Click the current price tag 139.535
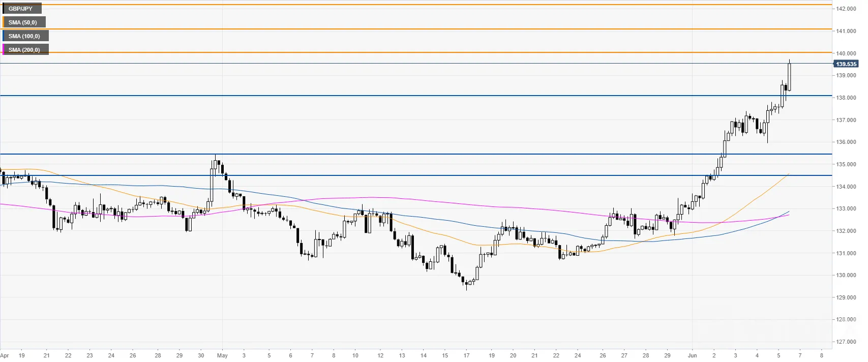This screenshot has width=868, height=362. tap(846, 64)
